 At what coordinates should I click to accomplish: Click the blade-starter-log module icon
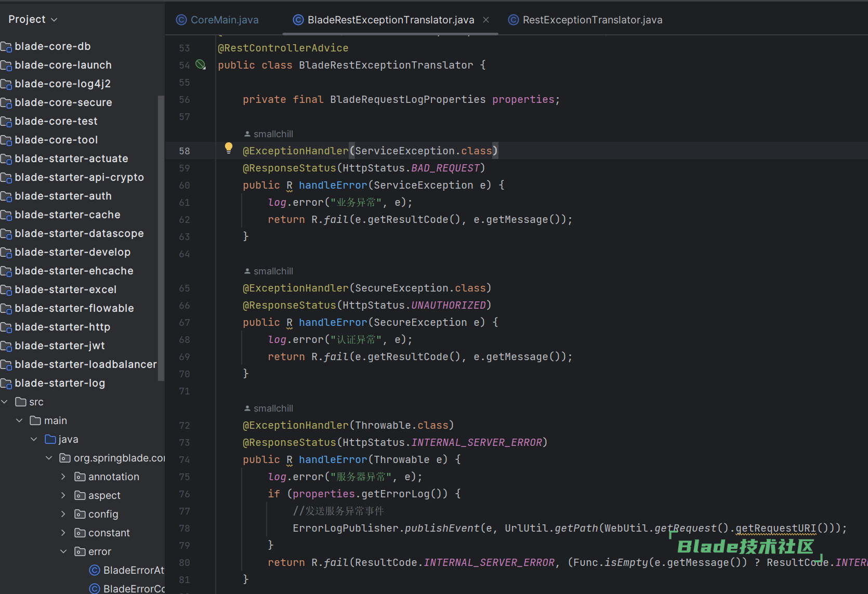pyautogui.click(x=6, y=384)
